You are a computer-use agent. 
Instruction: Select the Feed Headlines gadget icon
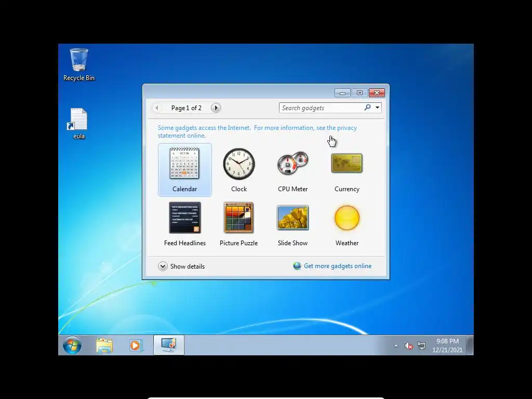pos(184,218)
